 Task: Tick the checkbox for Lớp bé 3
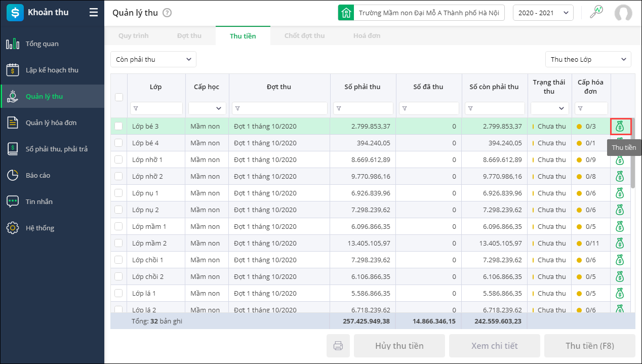[118, 127]
